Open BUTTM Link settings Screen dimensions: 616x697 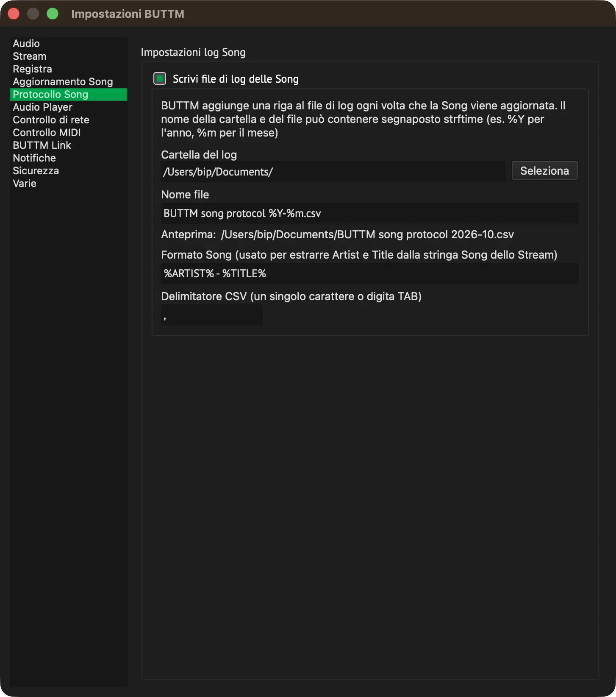tap(68, 145)
